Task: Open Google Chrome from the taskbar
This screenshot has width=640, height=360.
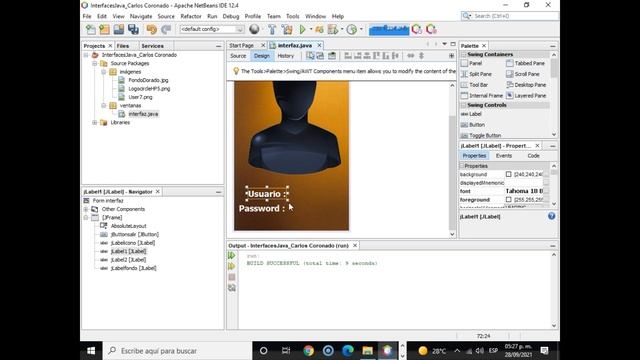Action: click(x=309, y=351)
